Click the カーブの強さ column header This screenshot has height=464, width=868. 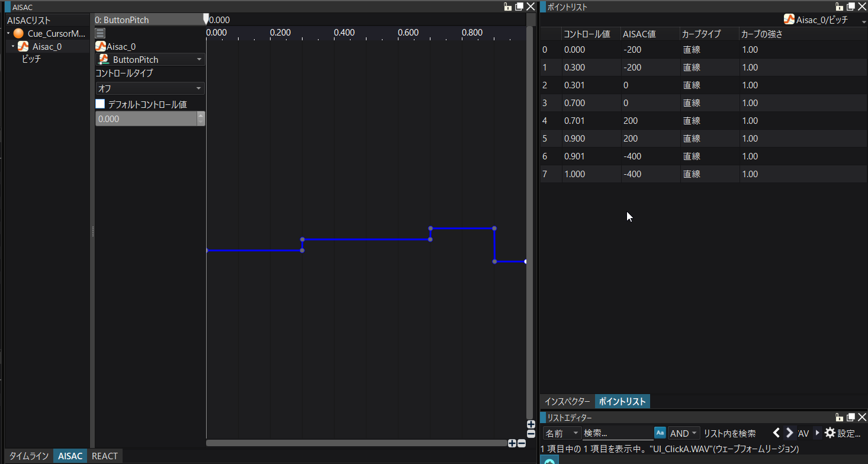pyautogui.click(x=803, y=34)
